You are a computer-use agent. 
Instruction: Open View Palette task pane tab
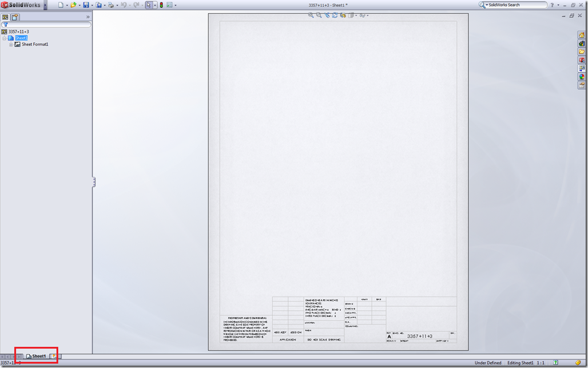click(x=581, y=68)
